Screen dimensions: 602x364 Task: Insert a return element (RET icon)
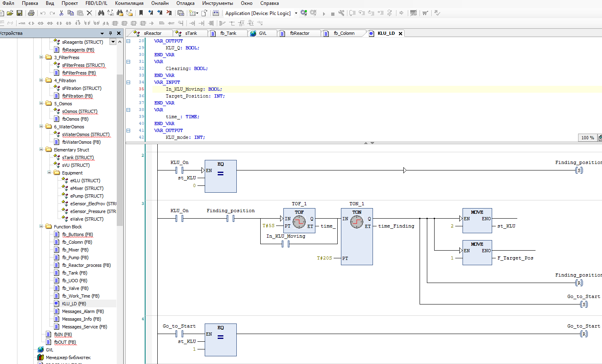tap(171, 23)
